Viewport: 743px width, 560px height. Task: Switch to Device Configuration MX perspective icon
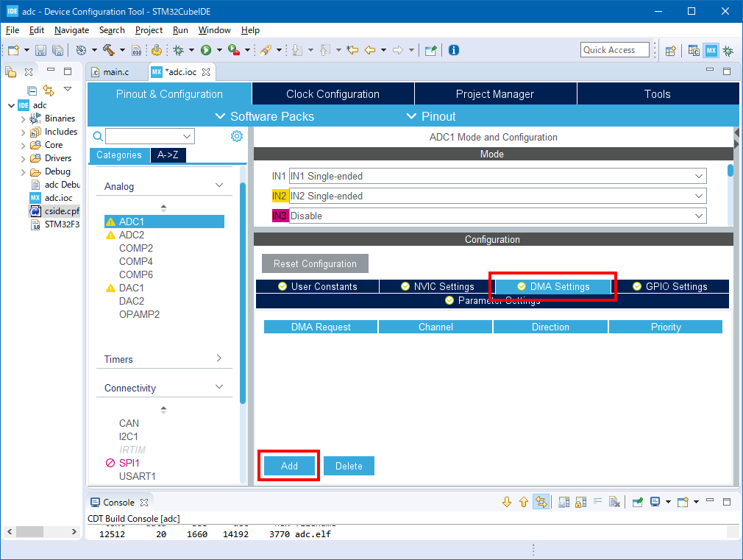pos(711,50)
